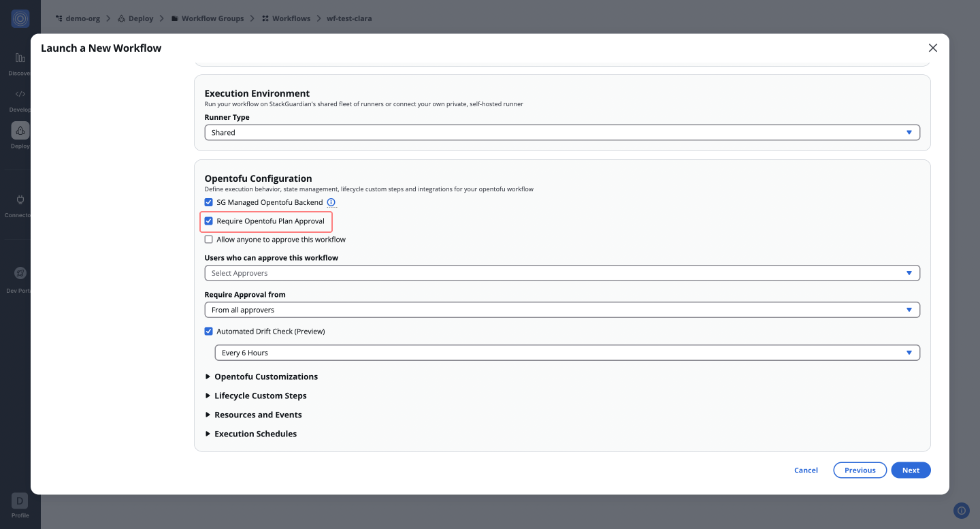Image resolution: width=980 pixels, height=529 pixels.
Task: Expand Resources and Events section
Action: 253,415
